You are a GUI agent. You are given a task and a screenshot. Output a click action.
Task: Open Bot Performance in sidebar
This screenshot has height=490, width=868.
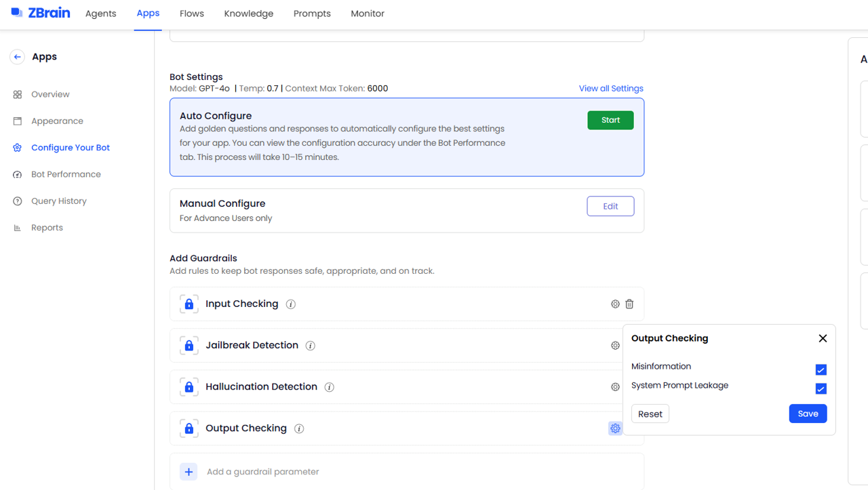pyautogui.click(x=66, y=174)
